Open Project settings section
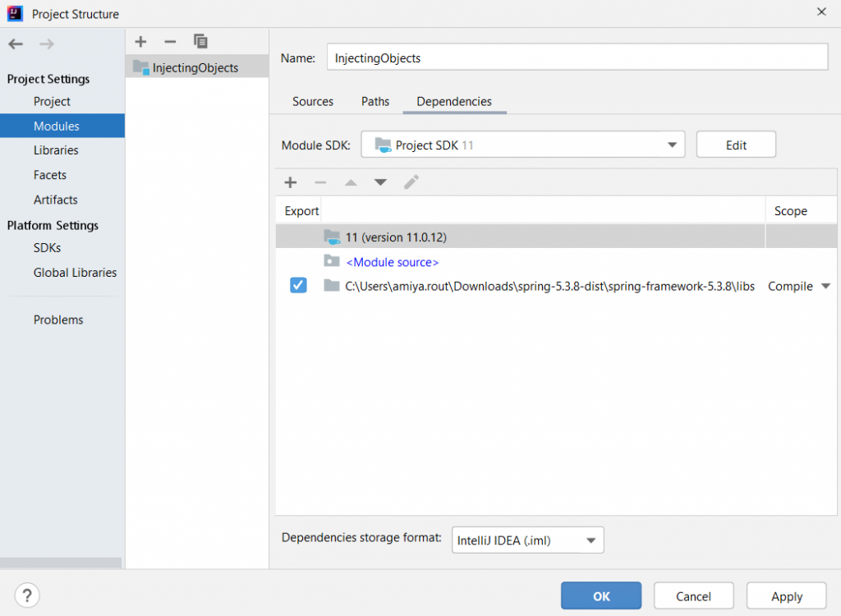The width and height of the screenshot is (841, 616). point(52,101)
